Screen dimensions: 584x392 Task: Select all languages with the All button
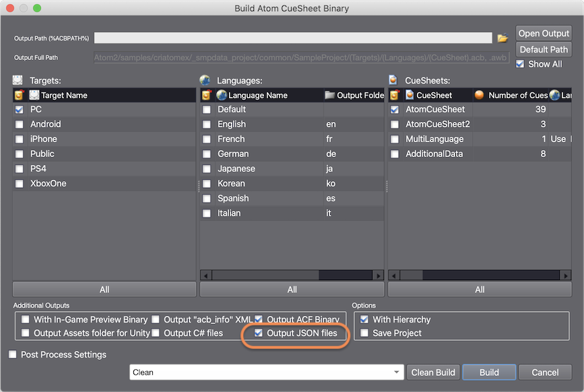click(292, 289)
